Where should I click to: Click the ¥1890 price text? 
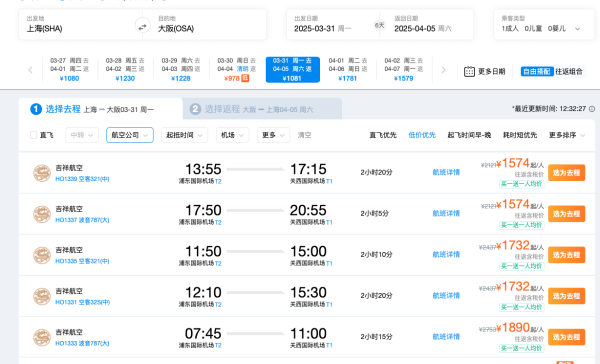click(513, 328)
